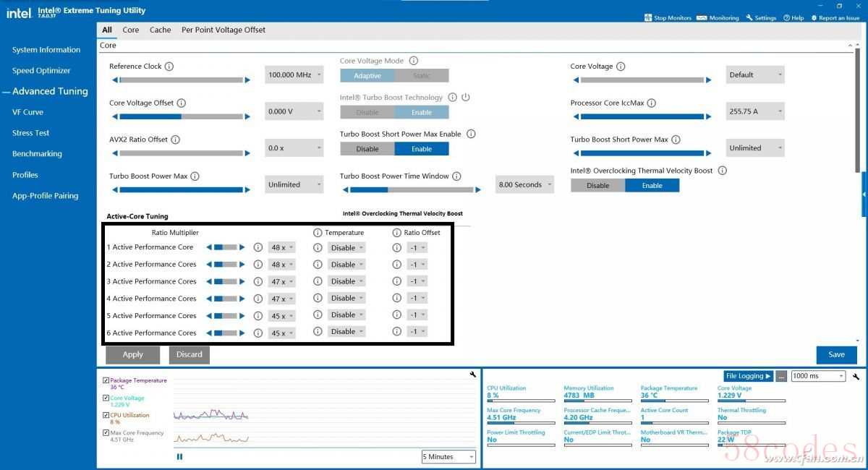
Task: Open VF Curve in sidebar
Action: 27,112
